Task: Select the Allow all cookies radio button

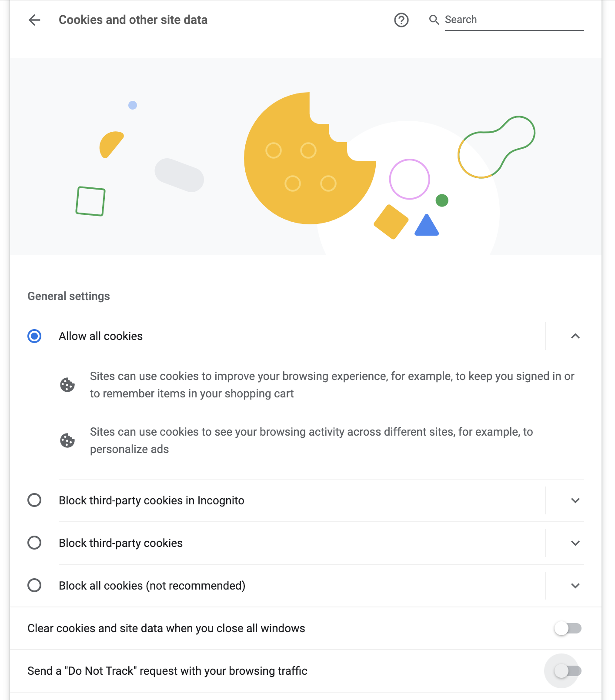Action: coord(34,336)
